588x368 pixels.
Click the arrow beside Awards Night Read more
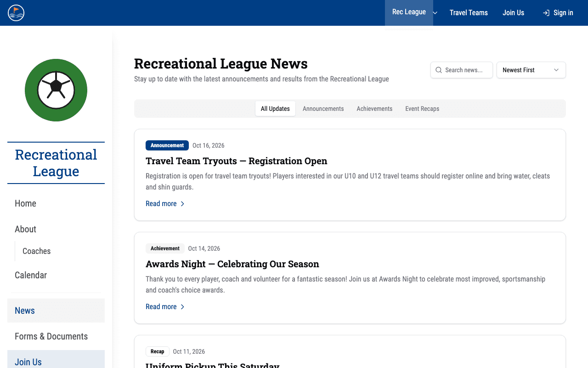click(x=182, y=307)
